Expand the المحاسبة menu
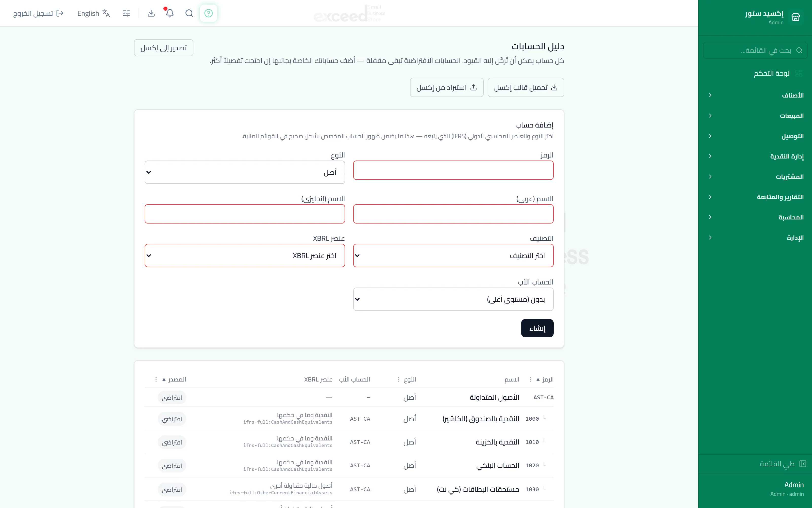812x508 pixels. coord(755,217)
